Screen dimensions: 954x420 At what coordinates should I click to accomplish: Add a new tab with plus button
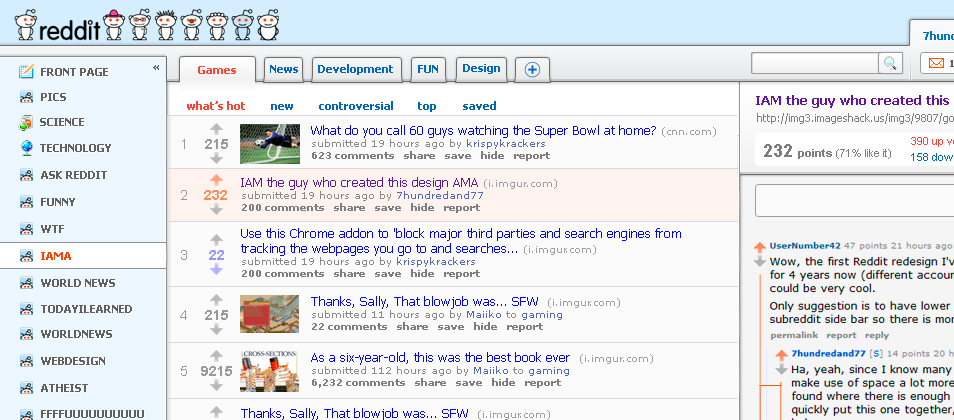(x=532, y=70)
